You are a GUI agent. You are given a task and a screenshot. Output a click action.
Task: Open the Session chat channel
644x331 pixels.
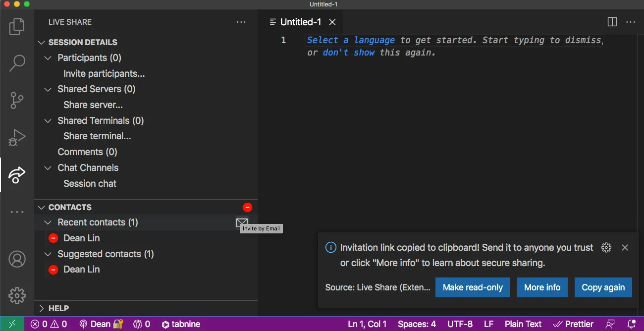[x=90, y=183]
